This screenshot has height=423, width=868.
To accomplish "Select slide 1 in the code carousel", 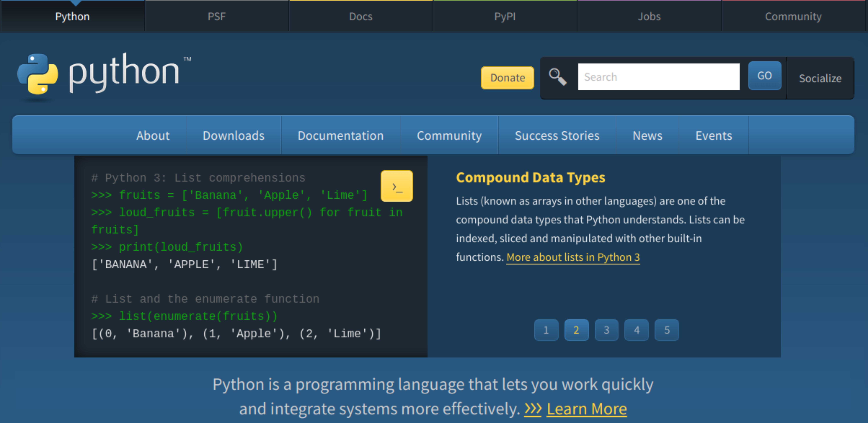I will (546, 330).
